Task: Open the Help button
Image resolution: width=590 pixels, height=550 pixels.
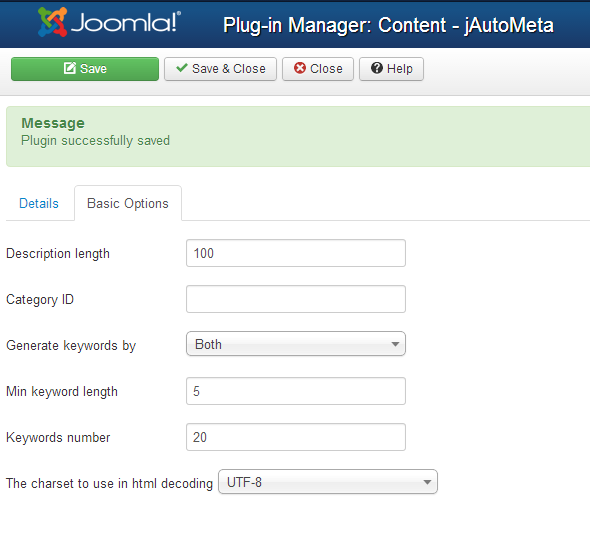Action: (x=391, y=69)
